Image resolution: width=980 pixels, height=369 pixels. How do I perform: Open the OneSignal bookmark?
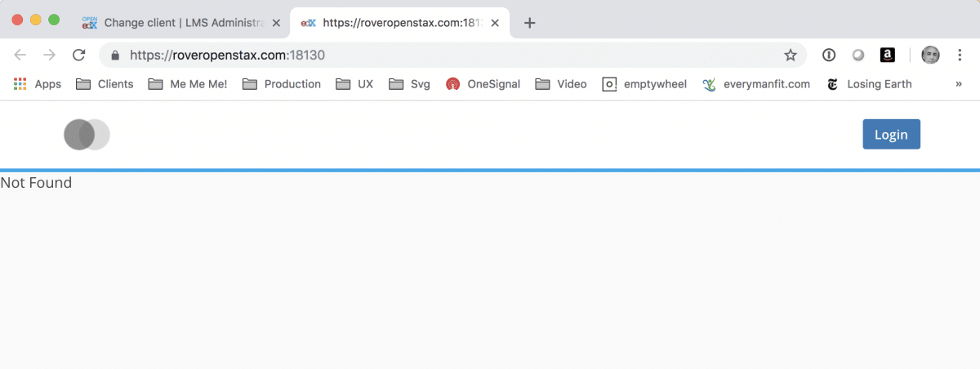(x=483, y=83)
